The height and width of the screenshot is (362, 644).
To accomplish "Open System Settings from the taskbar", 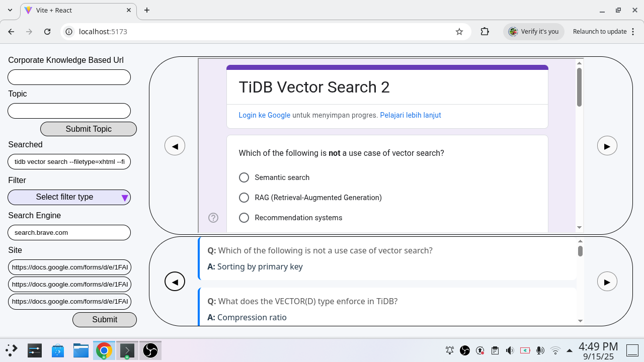I will click(34, 350).
